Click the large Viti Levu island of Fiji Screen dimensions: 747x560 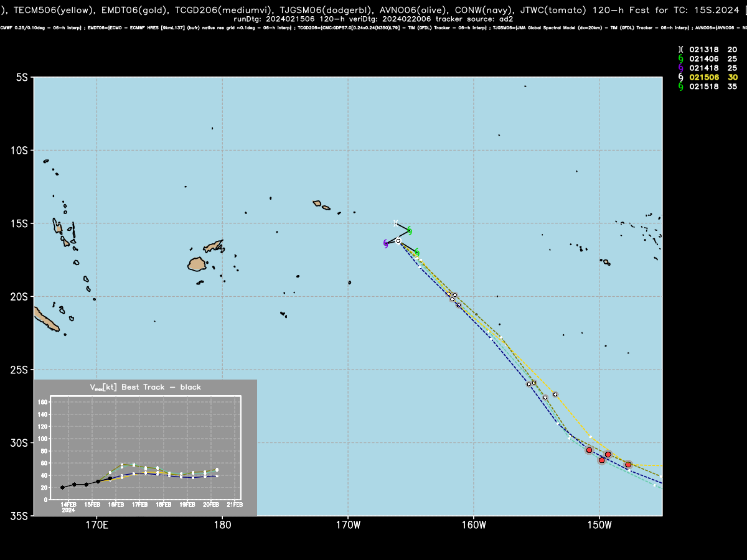tap(197, 264)
